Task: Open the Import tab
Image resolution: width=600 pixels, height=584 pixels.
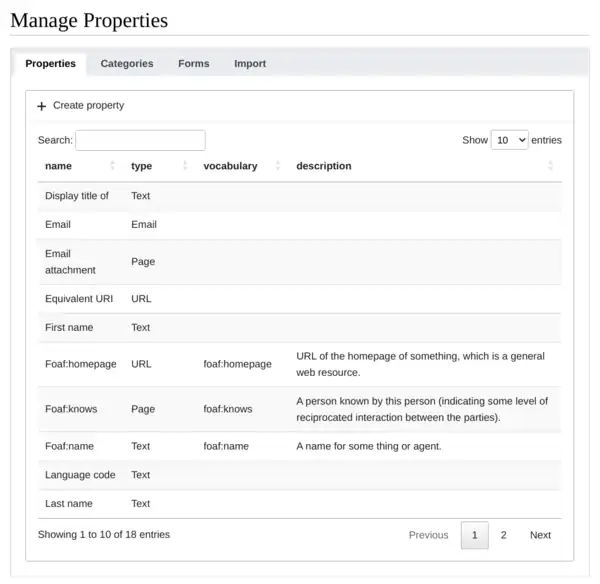Action: click(x=250, y=63)
